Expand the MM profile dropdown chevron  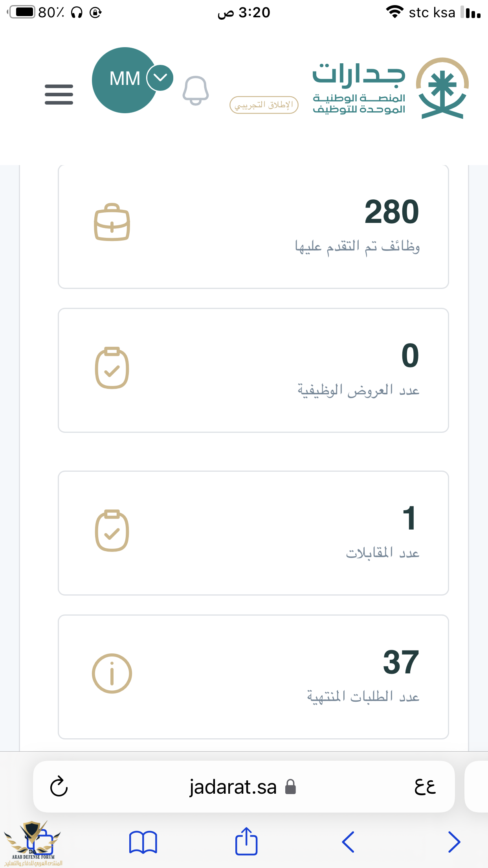click(160, 77)
